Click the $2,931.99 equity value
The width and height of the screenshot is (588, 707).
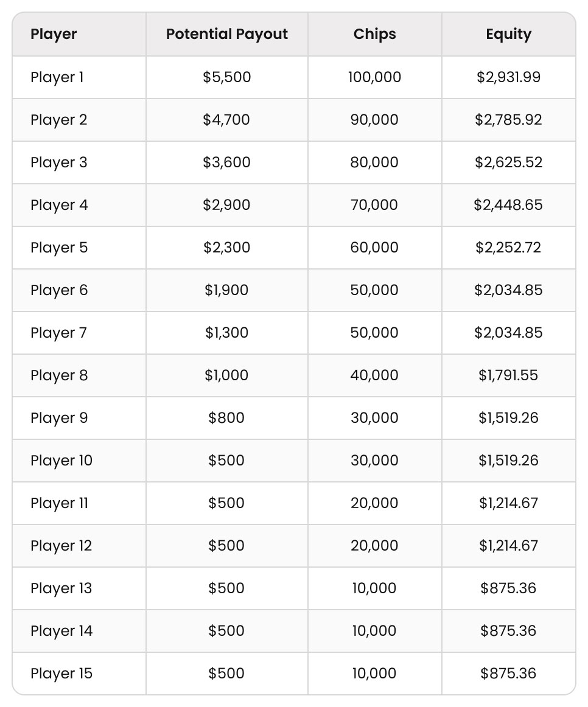[508, 77]
